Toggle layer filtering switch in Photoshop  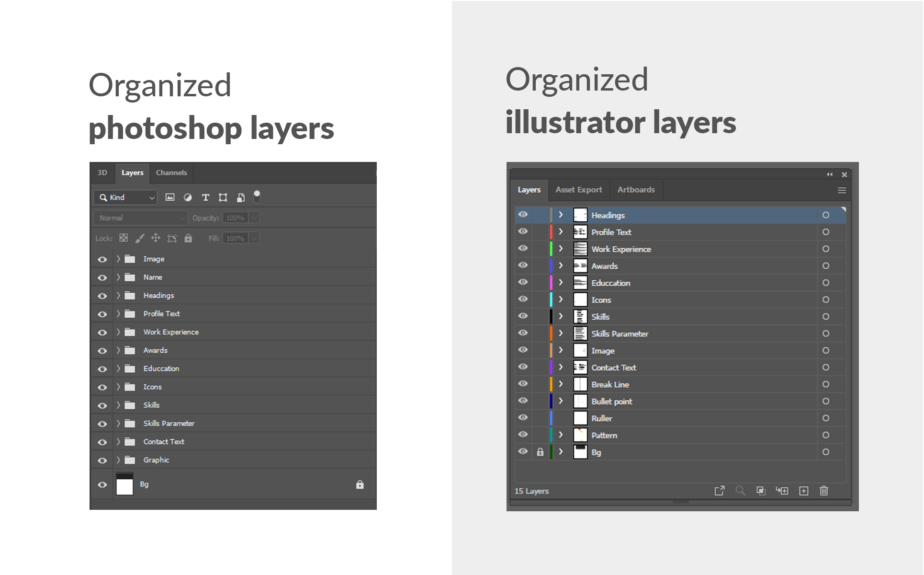(x=257, y=196)
